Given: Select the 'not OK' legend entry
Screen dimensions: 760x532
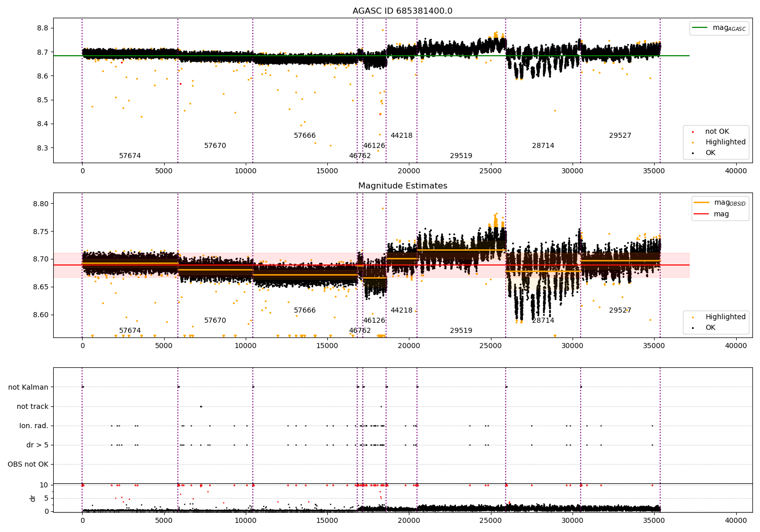Looking at the screenshot, I should point(717,132).
